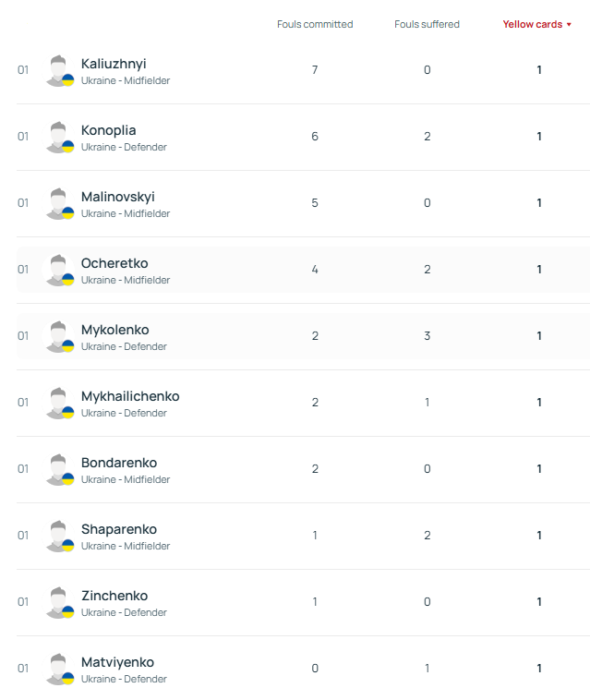Open Zinchenko player name link

[114, 596]
